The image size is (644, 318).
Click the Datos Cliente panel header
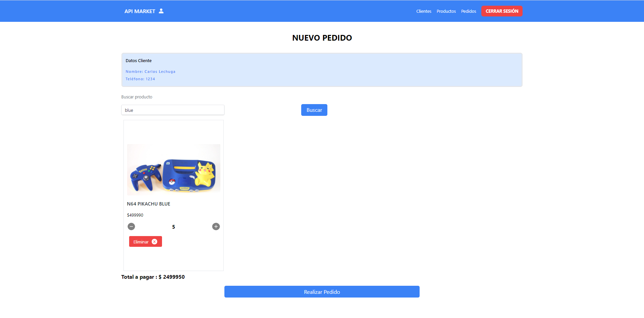139,60
